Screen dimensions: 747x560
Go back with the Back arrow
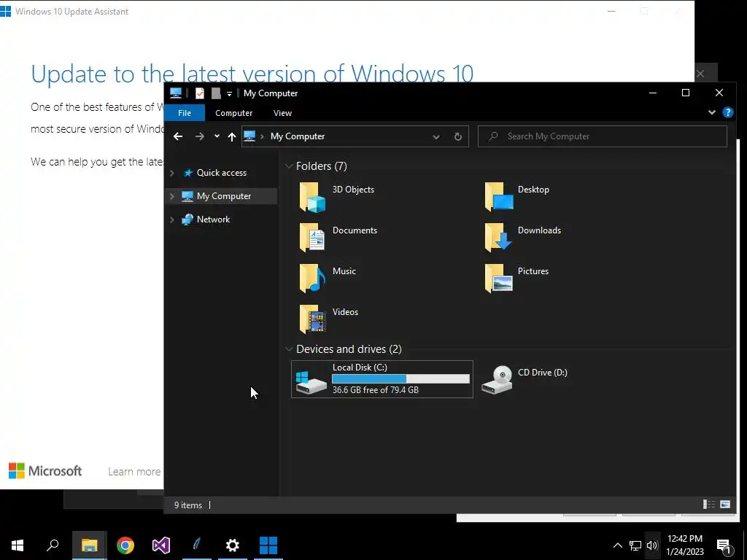(178, 136)
